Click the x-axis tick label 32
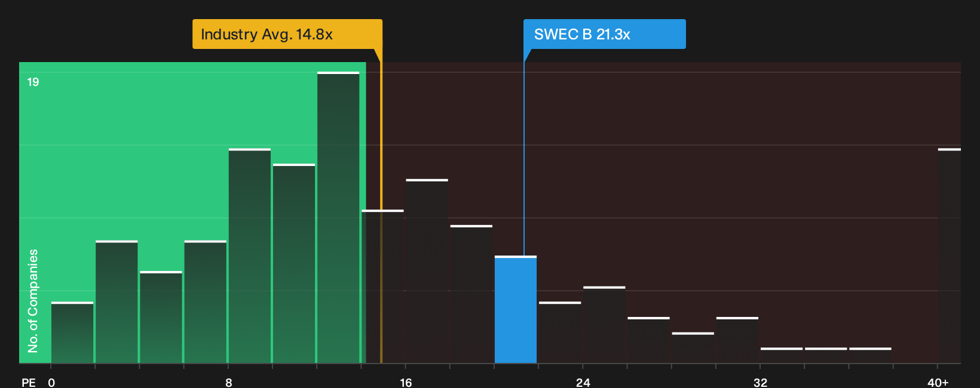Viewport: 980px width, 388px height. [760, 383]
